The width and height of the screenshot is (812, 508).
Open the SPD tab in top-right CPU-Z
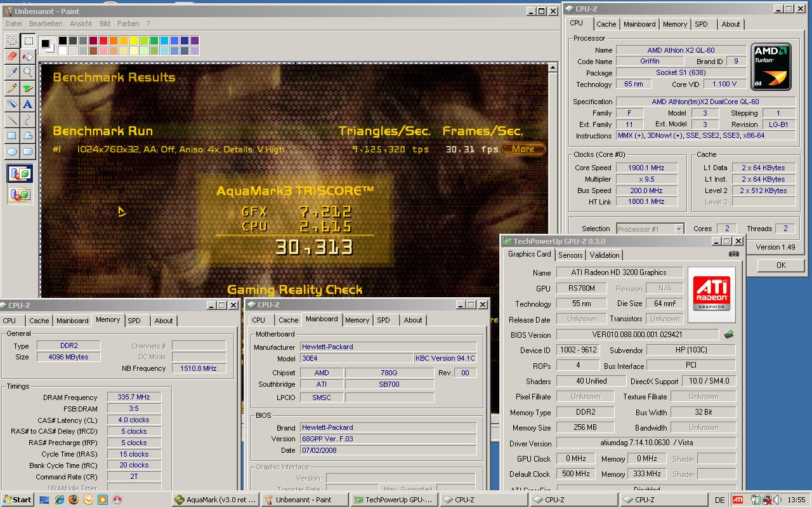tap(701, 24)
